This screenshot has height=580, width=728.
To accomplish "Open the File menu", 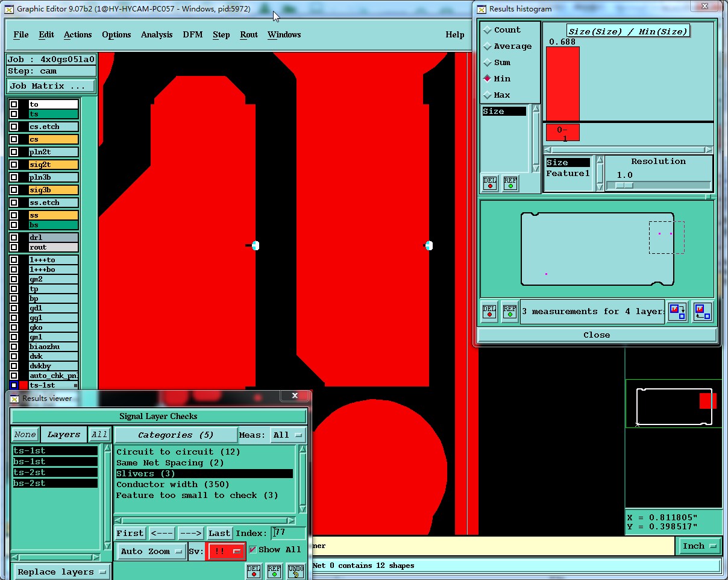I will [21, 34].
